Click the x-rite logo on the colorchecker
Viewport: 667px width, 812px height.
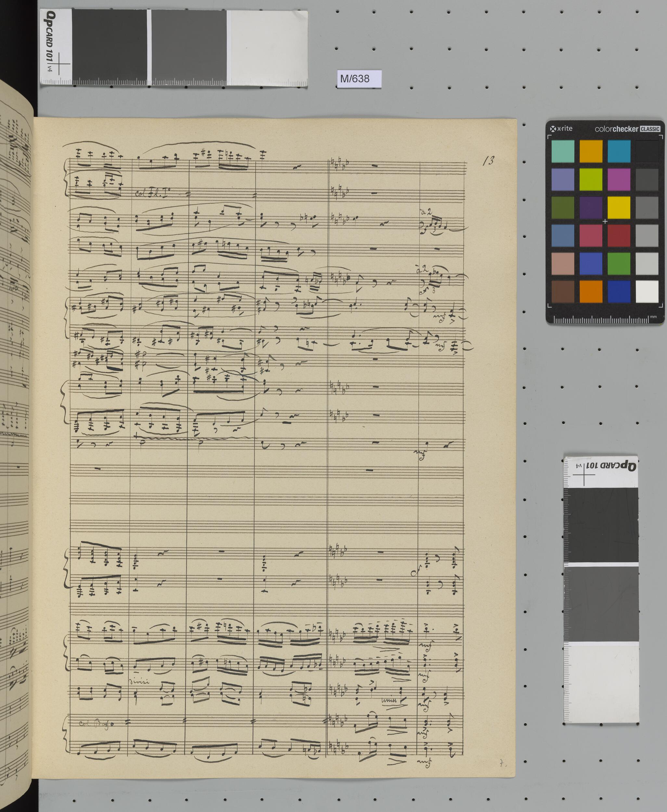coord(561,129)
